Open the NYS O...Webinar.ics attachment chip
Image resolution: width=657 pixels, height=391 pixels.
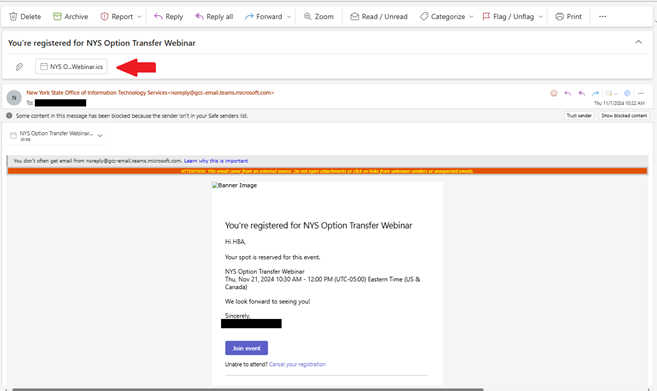(71, 67)
